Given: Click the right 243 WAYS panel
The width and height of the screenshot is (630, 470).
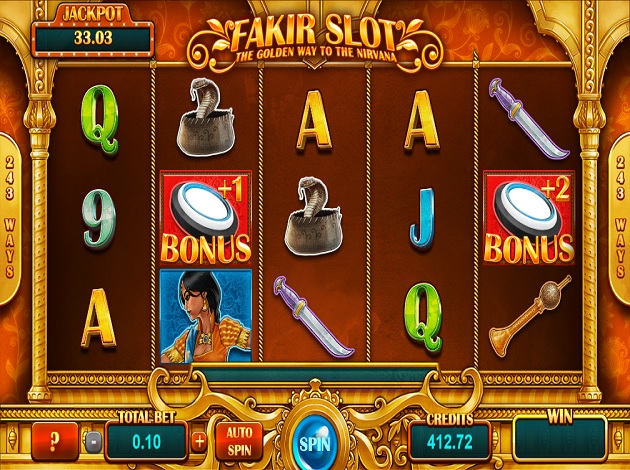Looking at the screenshot, I should pyautogui.click(x=619, y=219).
